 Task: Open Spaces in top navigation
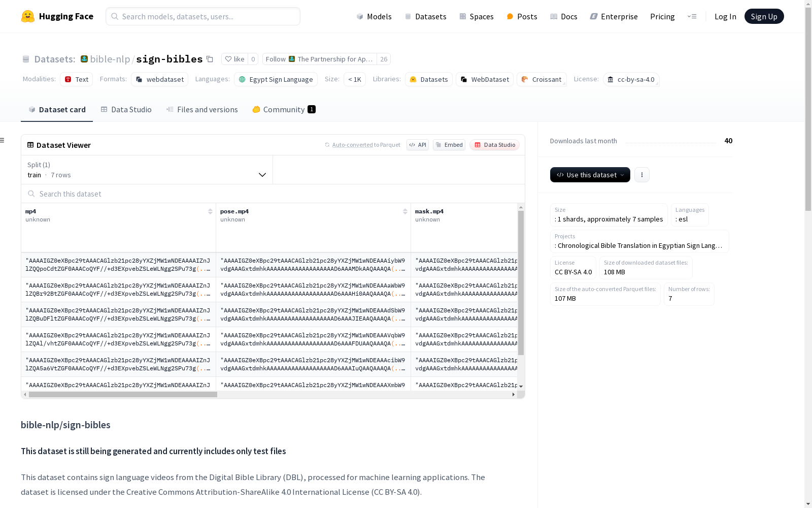pos(477,16)
